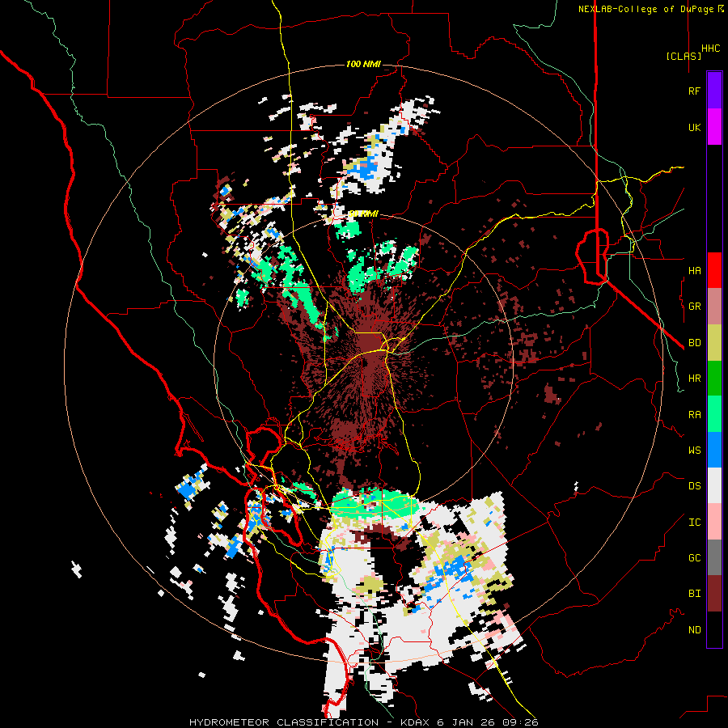Click the RF legend label
The height and width of the screenshot is (728, 728).
[x=694, y=91]
